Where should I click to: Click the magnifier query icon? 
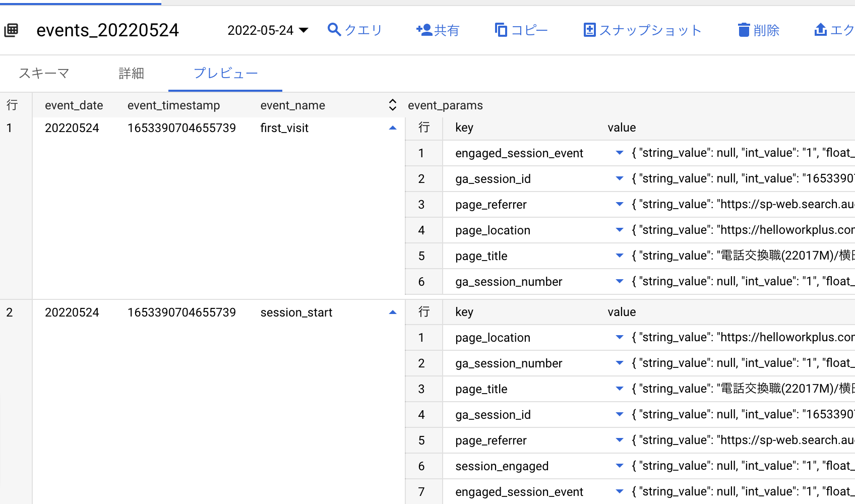point(334,30)
